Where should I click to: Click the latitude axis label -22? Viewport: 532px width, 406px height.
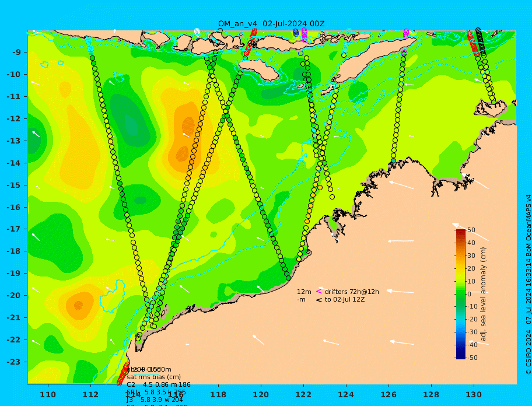pos(14,340)
